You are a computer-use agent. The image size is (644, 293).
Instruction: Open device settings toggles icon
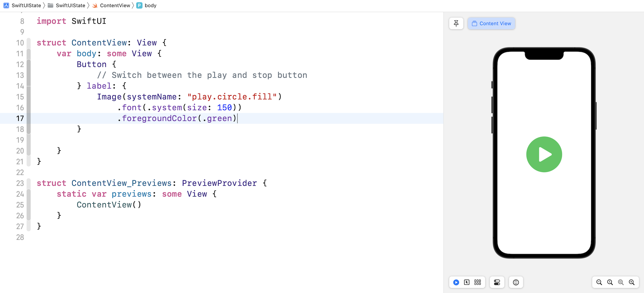(497, 282)
